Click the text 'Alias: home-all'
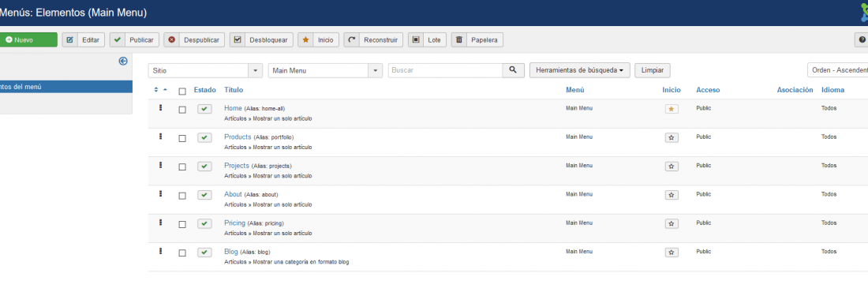The image size is (868, 292). 264,109
